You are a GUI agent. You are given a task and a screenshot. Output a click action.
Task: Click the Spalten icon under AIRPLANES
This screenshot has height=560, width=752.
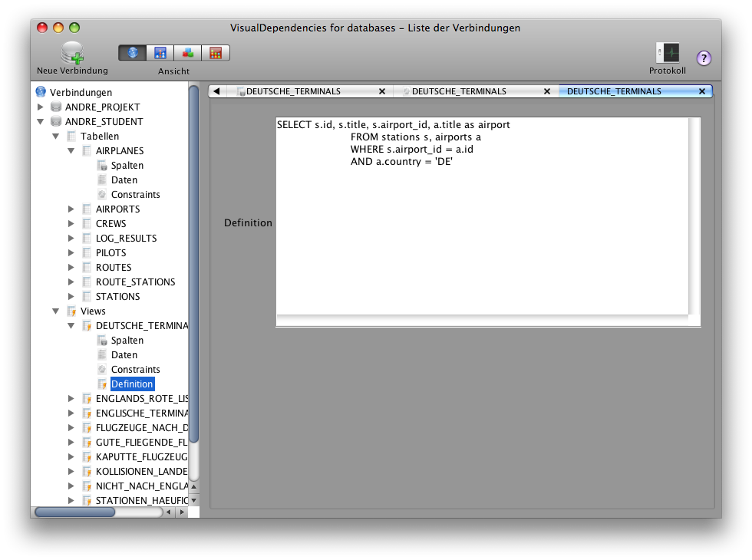pyautogui.click(x=102, y=165)
